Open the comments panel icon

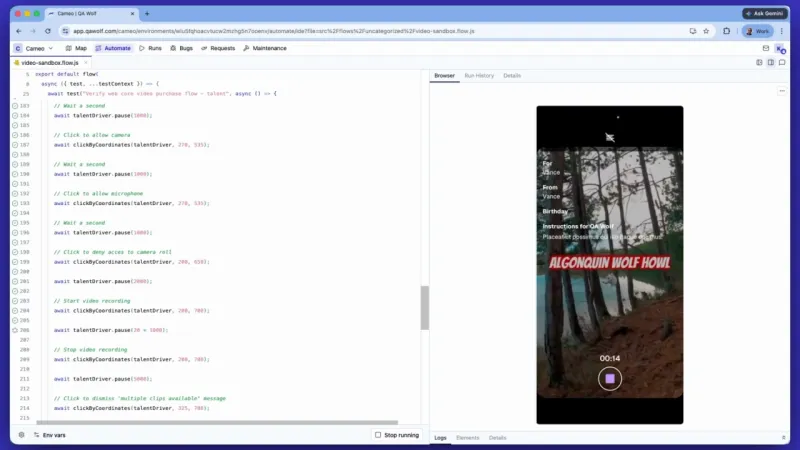click(x=782, y=63)
